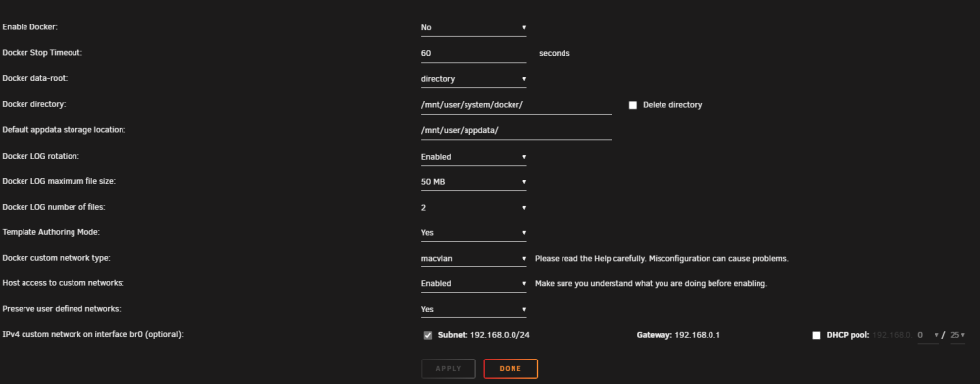Image resolution: width=980 pixels, height=384 pixels.
Task: Click the Gateway: 192.168.0.1 text
Action: click(x=679, y=335)
